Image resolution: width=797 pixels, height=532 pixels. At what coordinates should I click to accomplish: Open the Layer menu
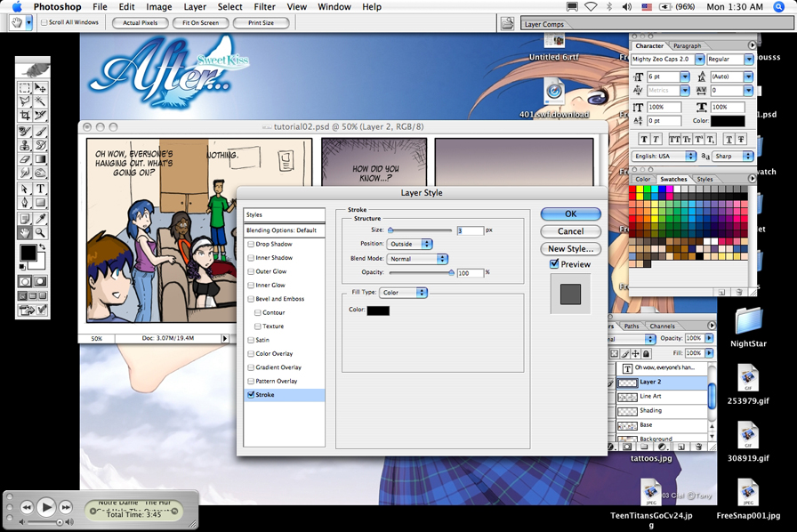(195, 6)
